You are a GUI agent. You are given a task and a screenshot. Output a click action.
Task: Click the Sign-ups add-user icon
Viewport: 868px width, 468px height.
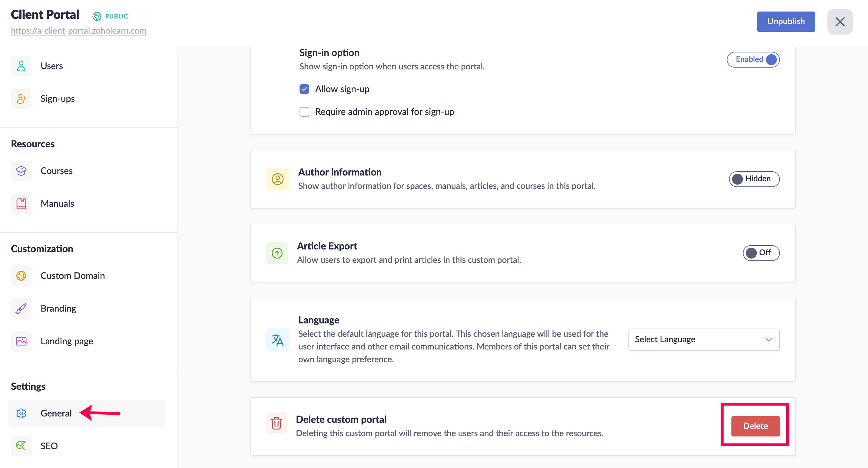click(21, 99)
